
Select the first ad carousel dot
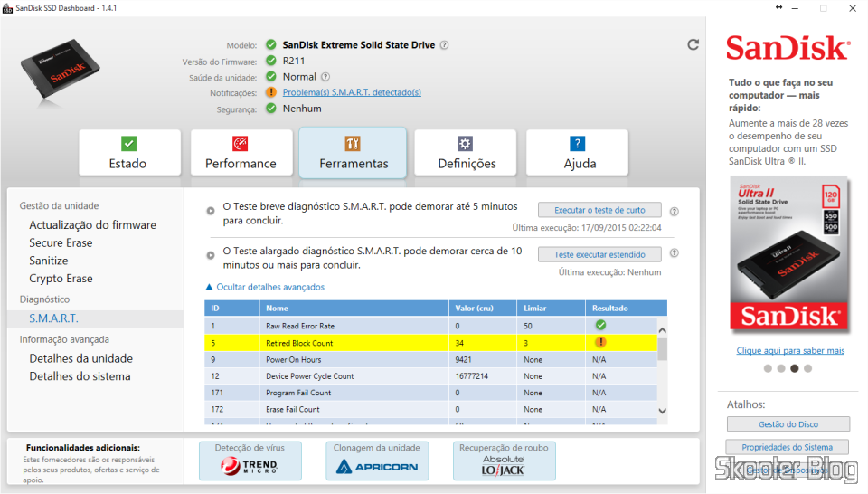pos(768,368)
